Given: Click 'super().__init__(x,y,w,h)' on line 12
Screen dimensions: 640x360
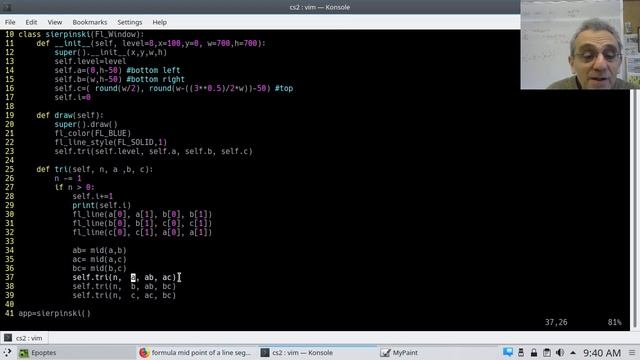Looking at the screenshot, I should click(111, 52).
